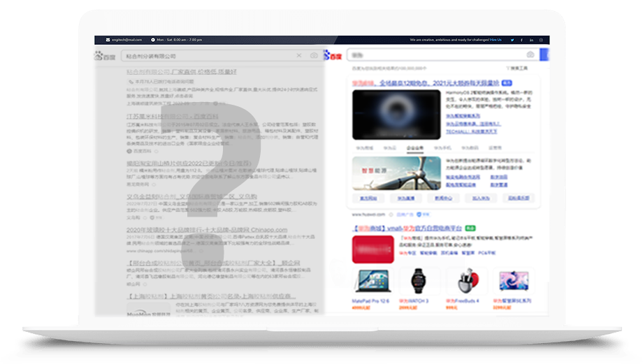Open the Twitter icon in top bar
Image resolution: width=643 pixels, height=364 pixels.
pyautogui.click(x=512, y=40)
